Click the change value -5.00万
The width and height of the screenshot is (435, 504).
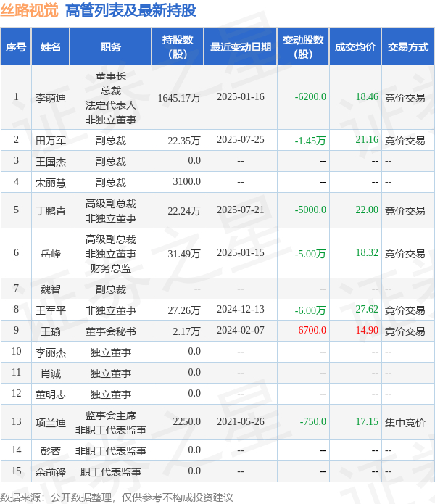[310, 254]
